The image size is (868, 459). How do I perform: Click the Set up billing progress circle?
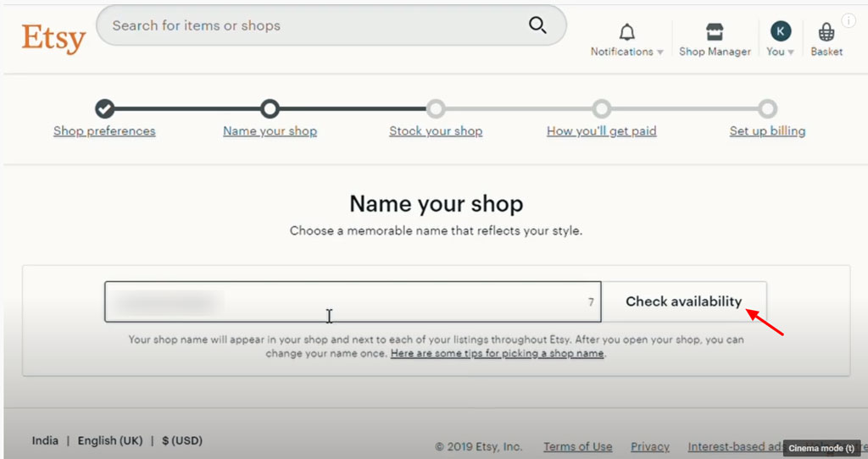767,108
